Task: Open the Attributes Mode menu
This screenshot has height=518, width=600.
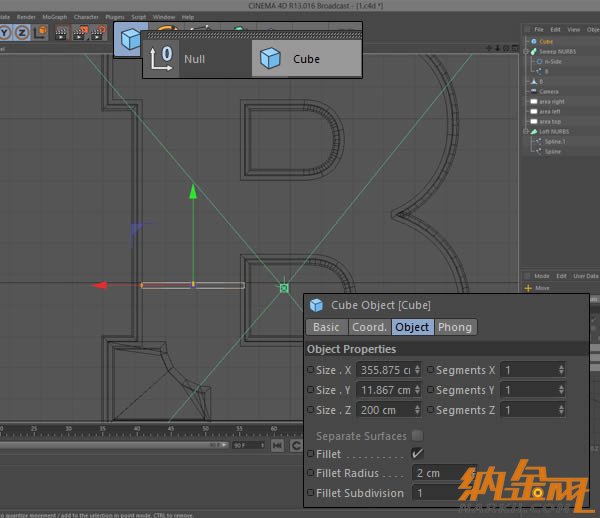Action: [x=541, y=276]
